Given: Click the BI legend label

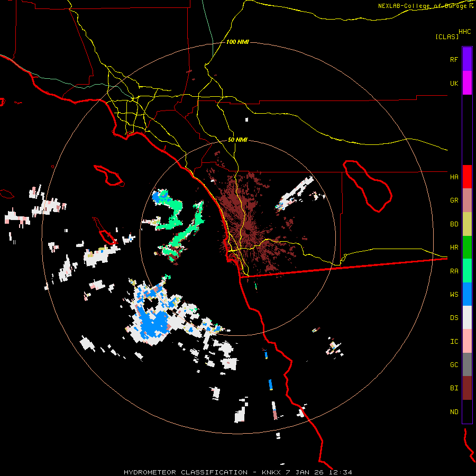Looking at the screenshot, I should pos(454,388).
